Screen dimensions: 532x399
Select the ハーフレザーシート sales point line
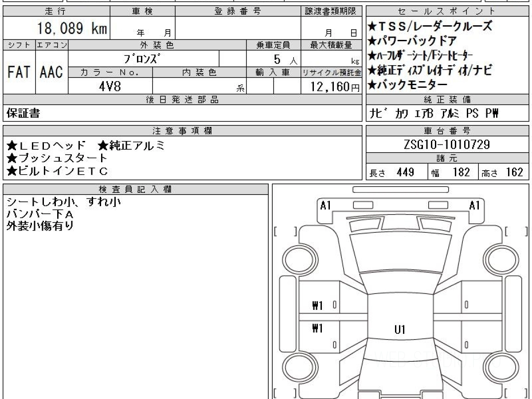click(x=421, y=55)
